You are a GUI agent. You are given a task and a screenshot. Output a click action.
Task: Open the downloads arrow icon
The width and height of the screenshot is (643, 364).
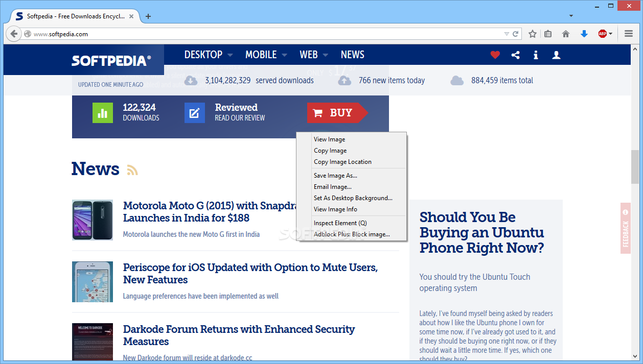pos(584,34)
